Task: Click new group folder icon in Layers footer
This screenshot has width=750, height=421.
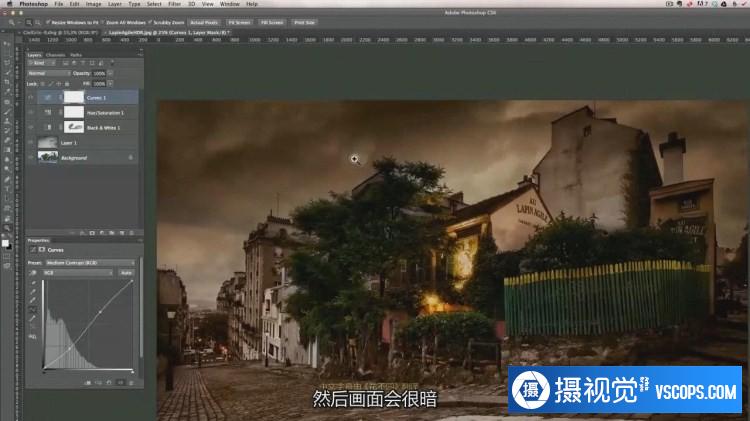Action: click(112, 233)
